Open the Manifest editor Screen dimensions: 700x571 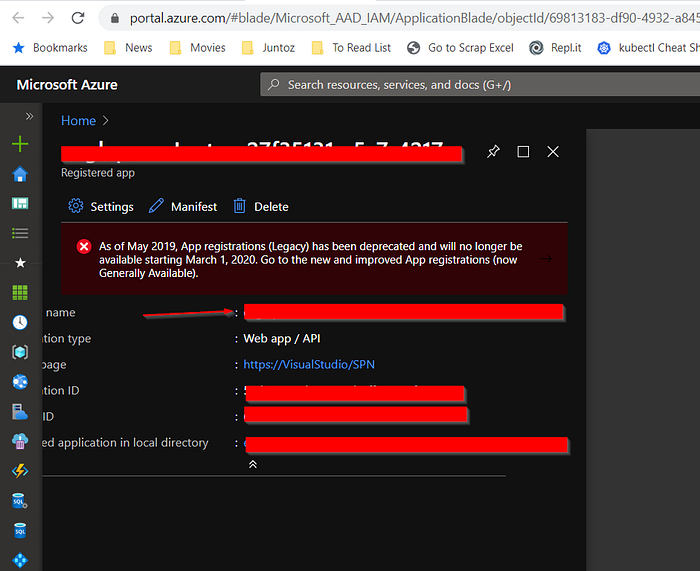click(183, 206)
